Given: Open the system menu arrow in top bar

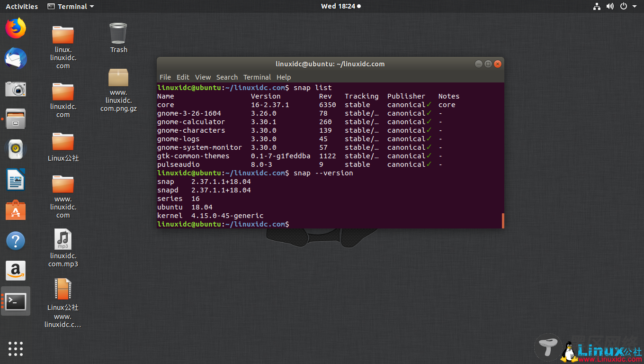Looking at the screenshot, I should click(635, 6).
